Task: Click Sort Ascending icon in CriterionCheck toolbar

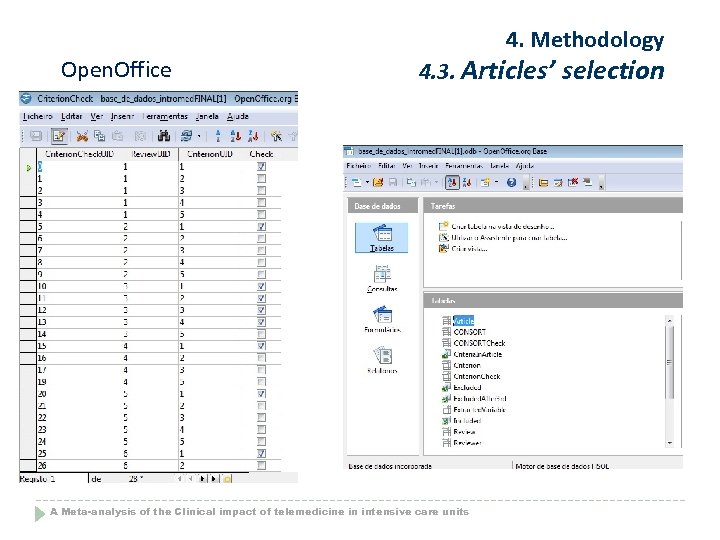Action: (236, 136)
